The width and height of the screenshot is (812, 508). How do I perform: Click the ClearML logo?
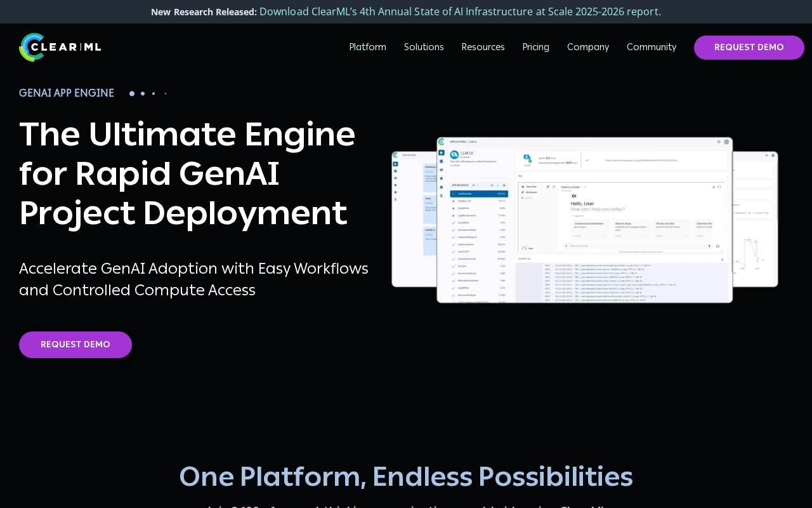[60, 47]
